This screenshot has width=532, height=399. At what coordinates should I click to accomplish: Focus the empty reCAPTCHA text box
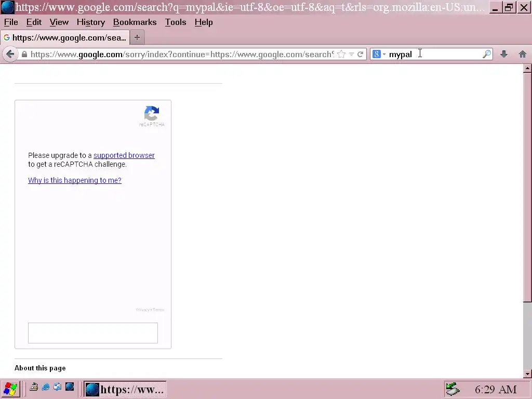point(93,333)
